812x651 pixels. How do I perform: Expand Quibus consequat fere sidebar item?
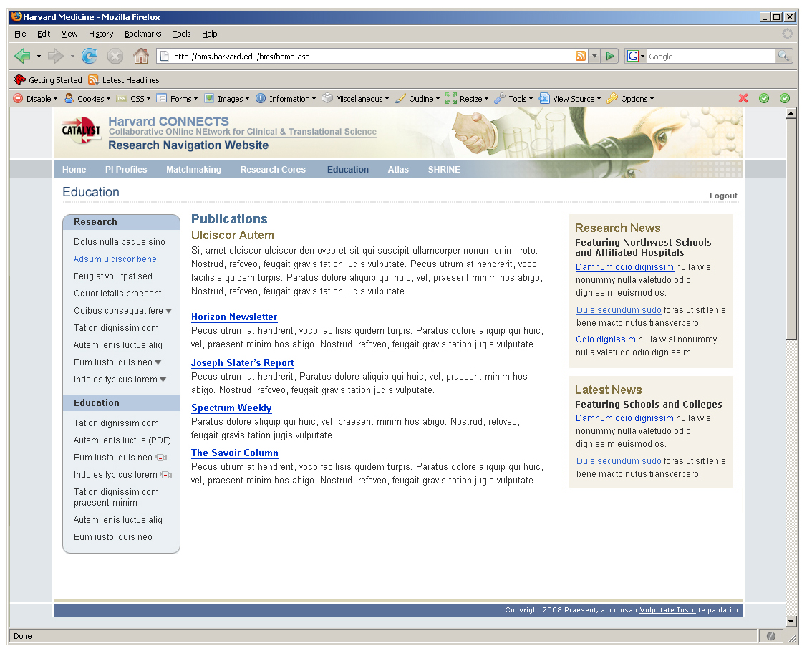(x=169, y=311)
